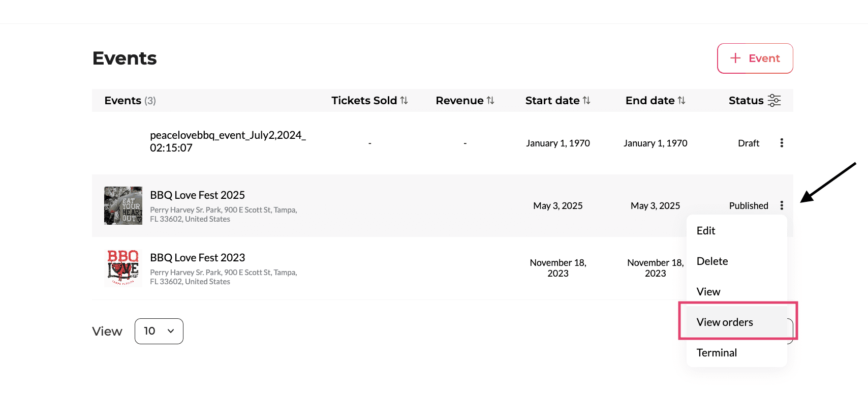
Task: Click View orders menu option
Action: (x=725, y=322)
